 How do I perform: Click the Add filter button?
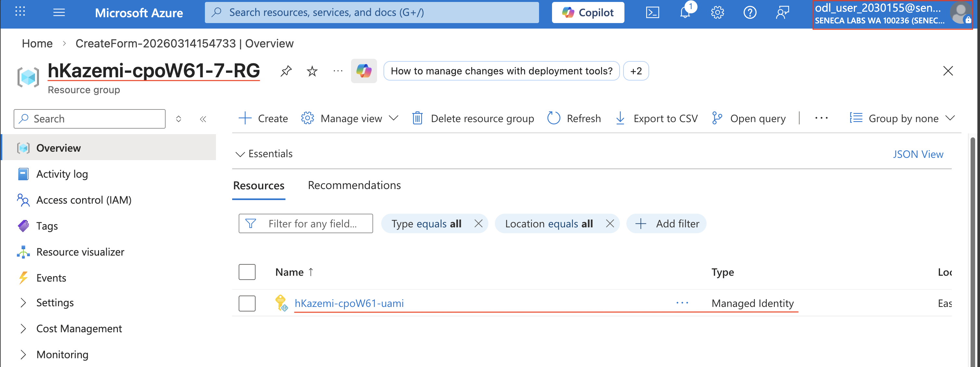tap(666, 224)
